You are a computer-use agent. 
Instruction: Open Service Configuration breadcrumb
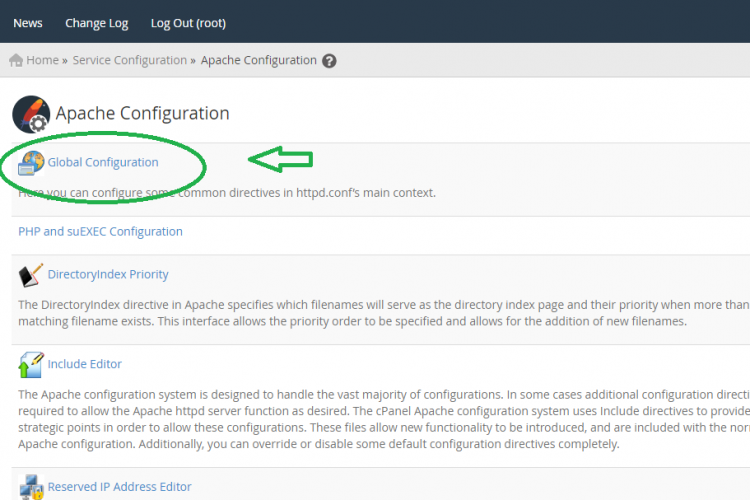pos(130,60)
